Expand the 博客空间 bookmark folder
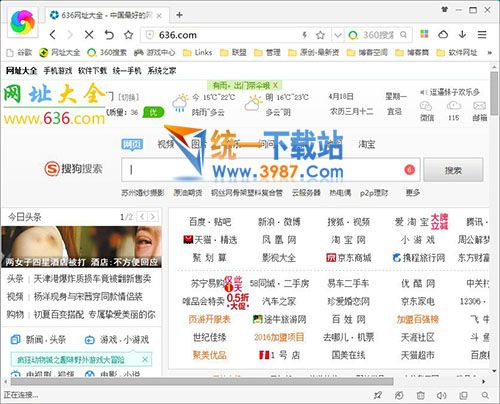The width and height of the screenshot is (500, 404). [x=367, y=52]
